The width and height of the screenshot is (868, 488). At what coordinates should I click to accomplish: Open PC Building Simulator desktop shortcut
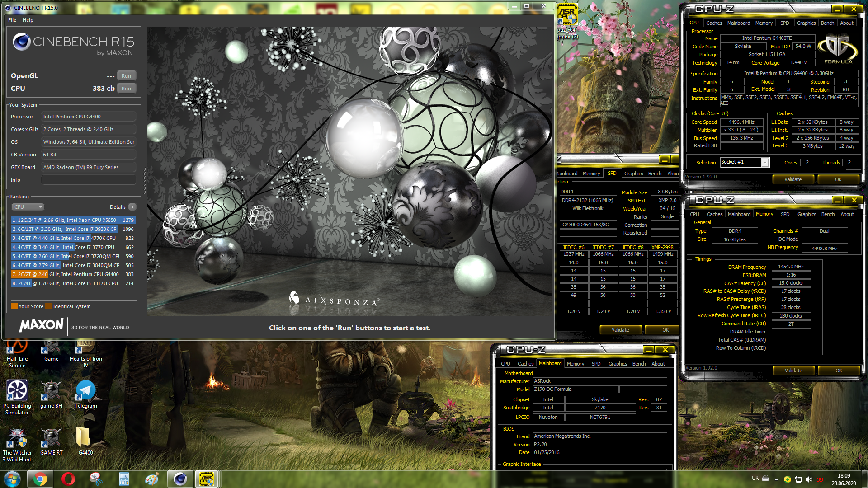(17, 398)
